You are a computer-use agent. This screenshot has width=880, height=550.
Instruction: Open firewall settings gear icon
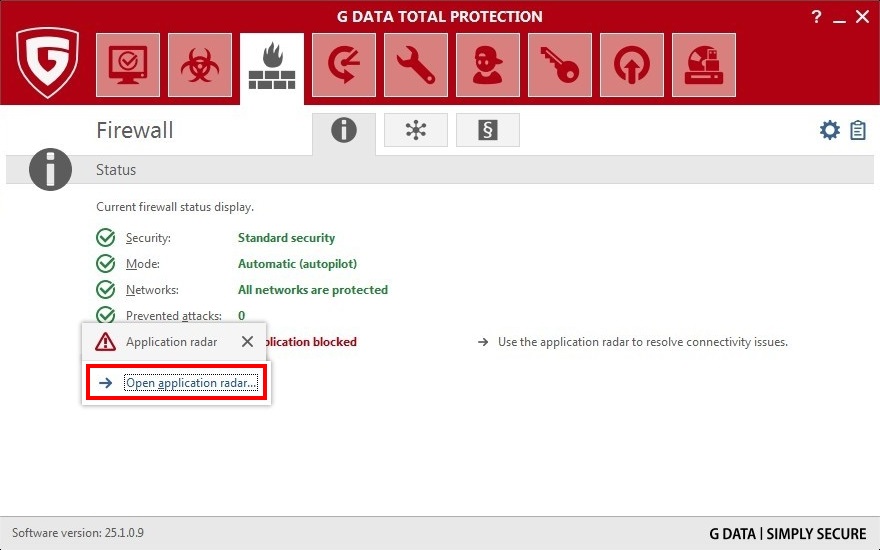pos(829,130)
